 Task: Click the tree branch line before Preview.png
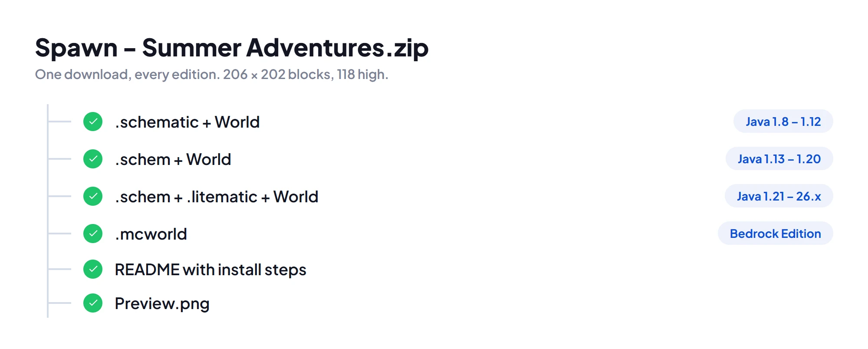click(59, 303)
